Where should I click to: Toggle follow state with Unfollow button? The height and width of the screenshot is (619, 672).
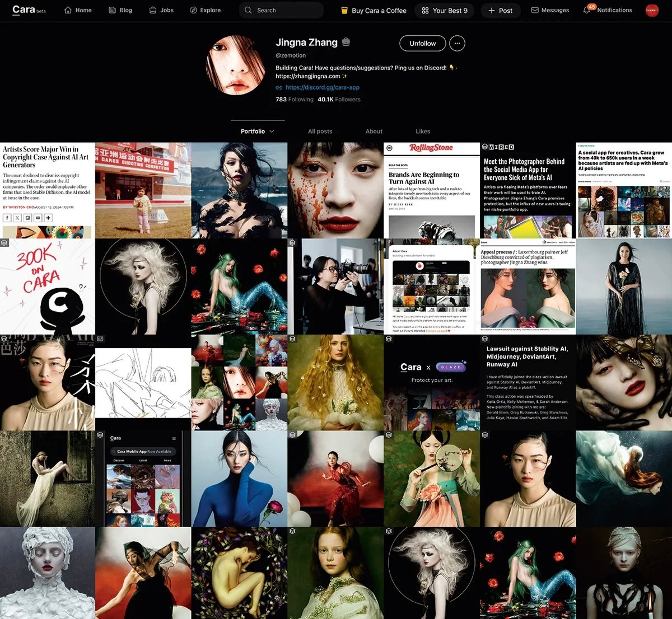click(422, 43)
